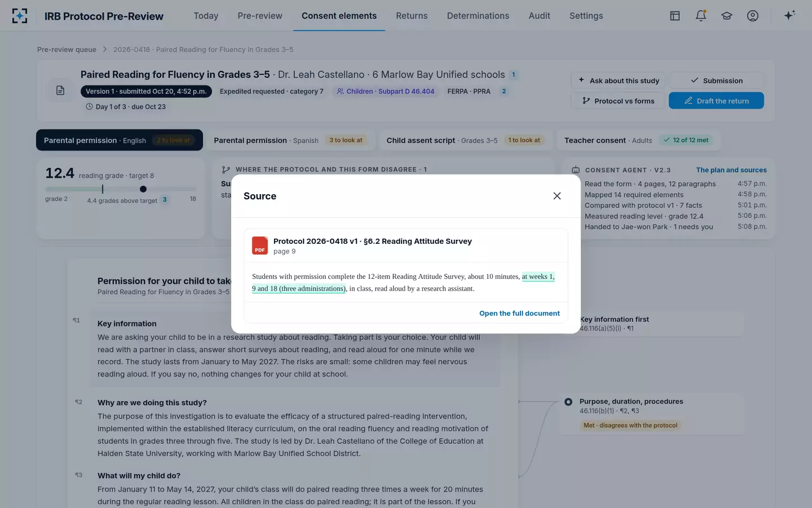Go to the Audit tab
Screen dimensions: 812x508
(539, 16)
